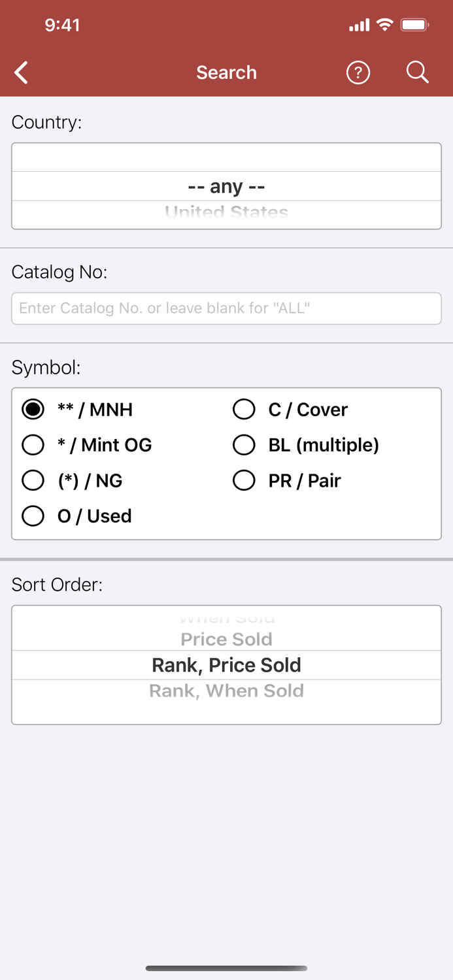Tap the cellular signal bars icon

coord(359,26)
